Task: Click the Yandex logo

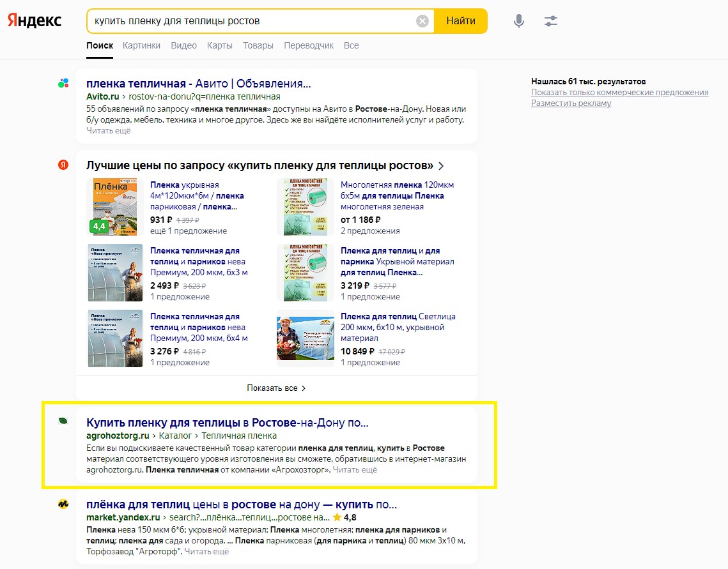Action: 35,20
